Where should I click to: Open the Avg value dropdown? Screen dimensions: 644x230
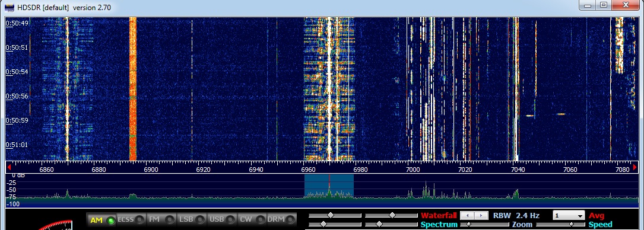click(569, 216)
